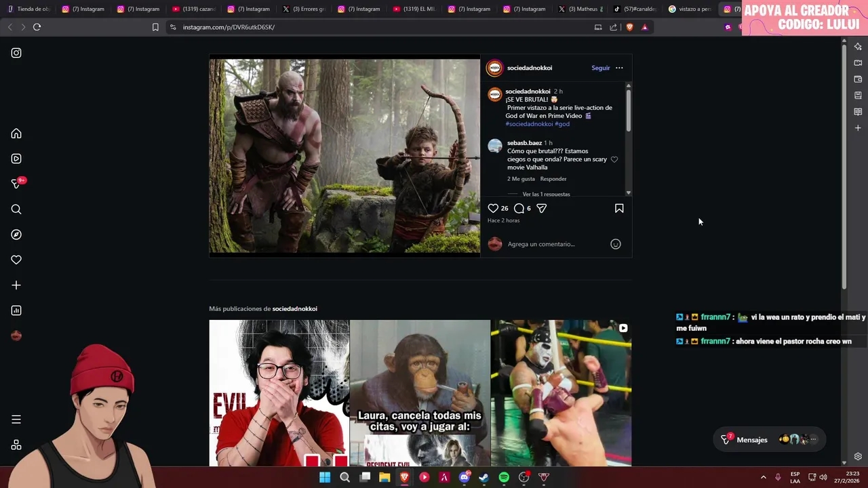Open the wrestler video post thumbnail
This screenshot has height=488, width=868.
click(x=561, y=393)
